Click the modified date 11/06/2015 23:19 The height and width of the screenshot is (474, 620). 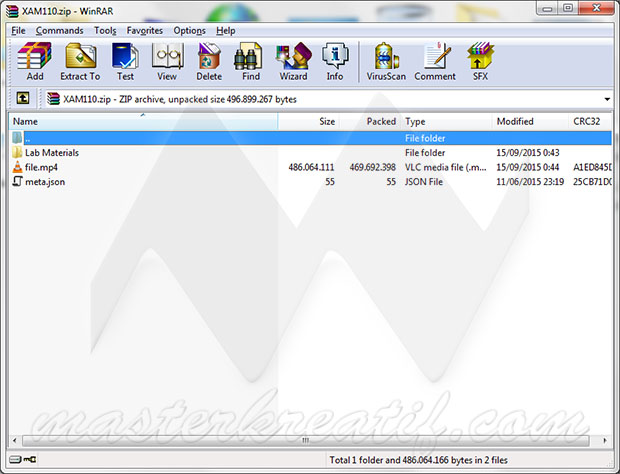pyautogui.click(x=530, y=182)
